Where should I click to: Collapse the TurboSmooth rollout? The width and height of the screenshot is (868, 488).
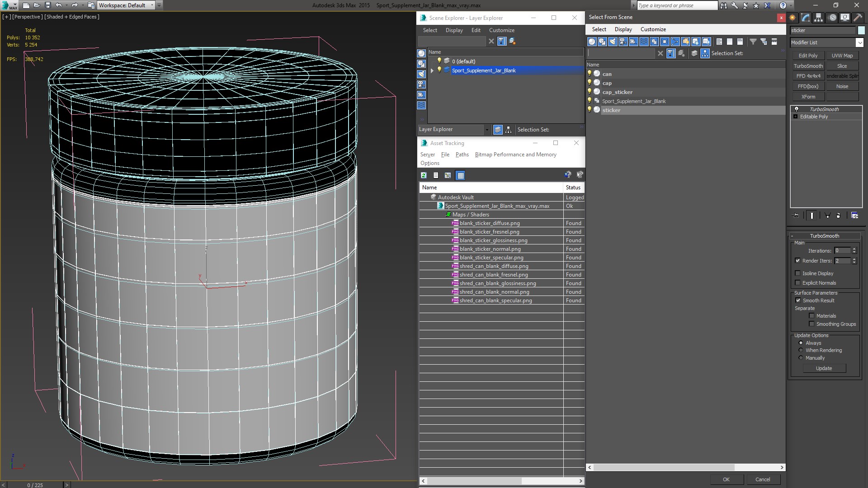[x=824, y=236]
